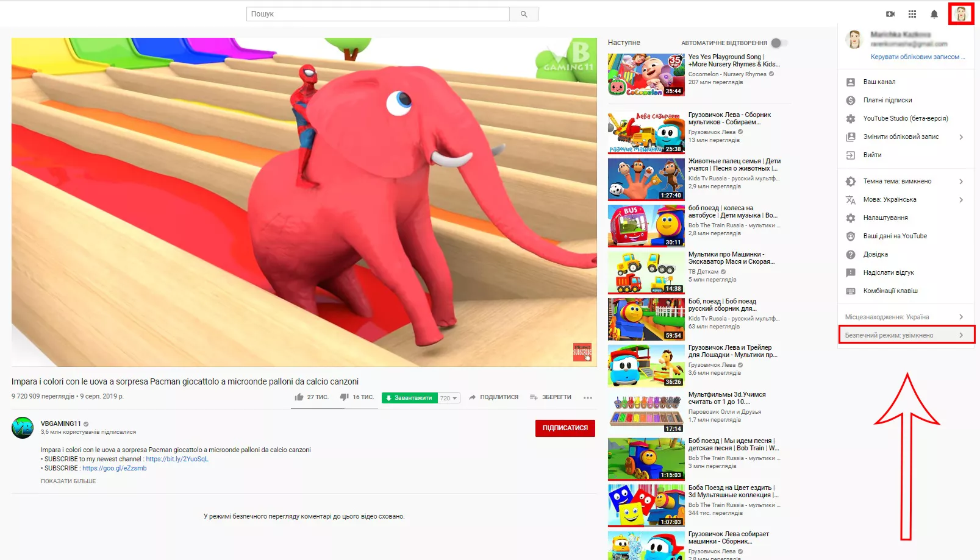
Task: Expand Безпечний режим: увімкнено chevron
Action: click(961, 335)
